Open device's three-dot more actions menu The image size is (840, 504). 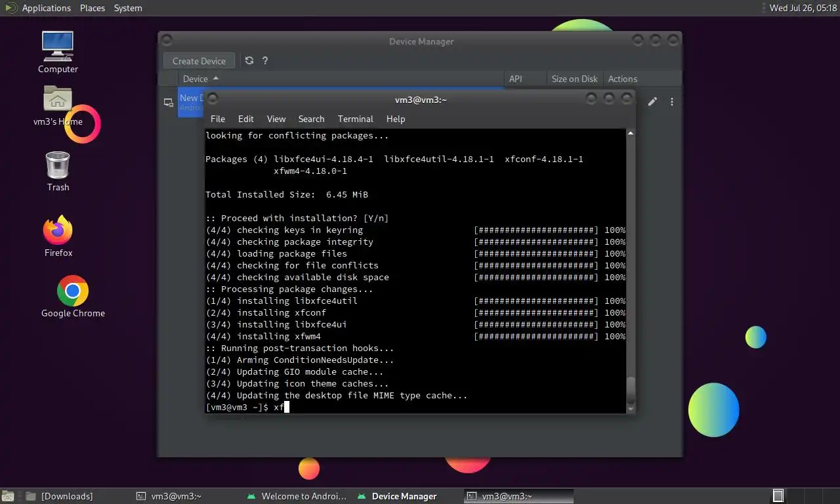point(672,102)
